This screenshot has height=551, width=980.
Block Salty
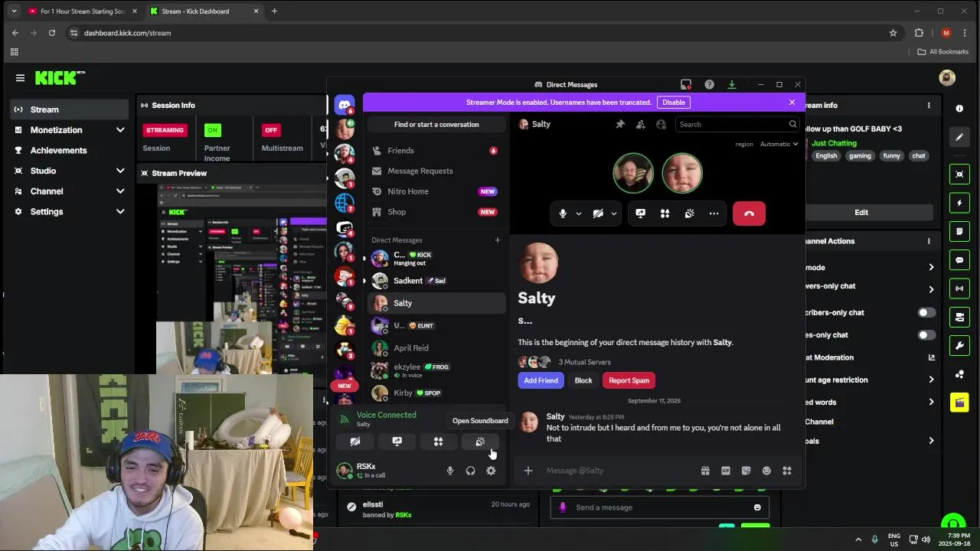[x=583, y=380]
